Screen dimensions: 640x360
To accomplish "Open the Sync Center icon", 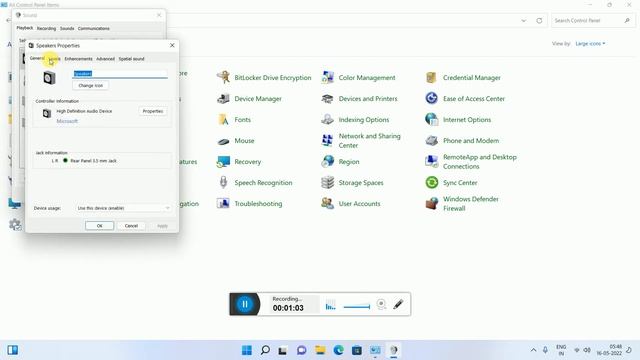I will click(431, 182).
